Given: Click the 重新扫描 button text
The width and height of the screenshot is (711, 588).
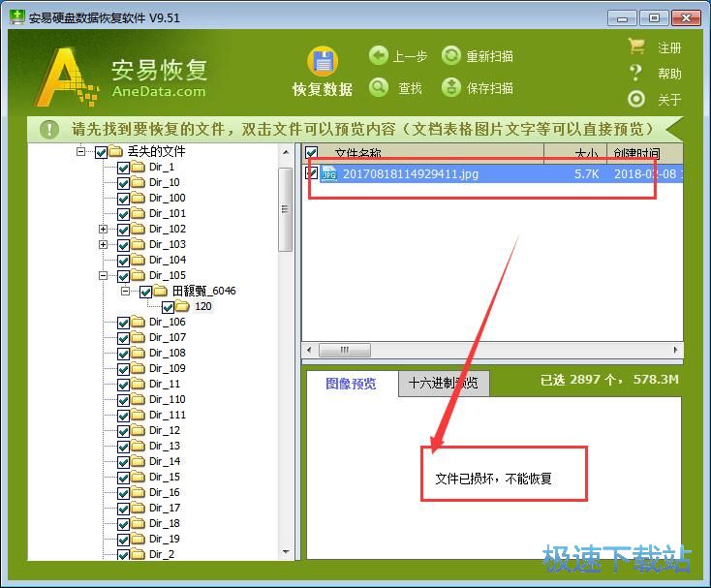Looking at the screenshot, I should tap(490, 56).
